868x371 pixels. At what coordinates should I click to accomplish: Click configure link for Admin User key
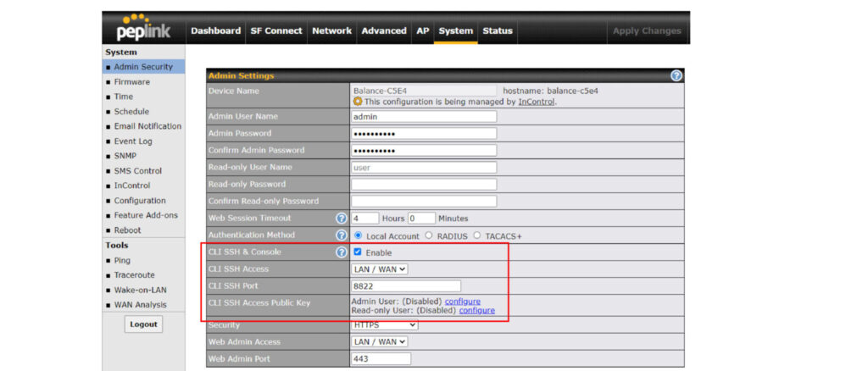click(462, 302)
